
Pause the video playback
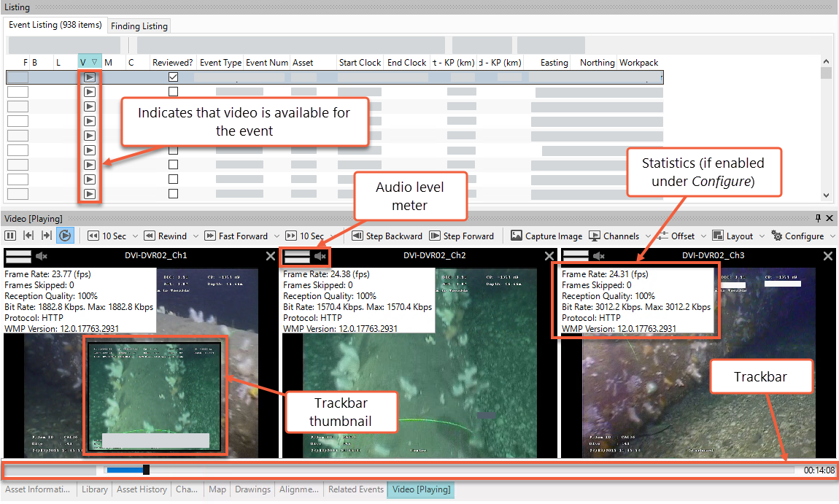coord(10,236)
